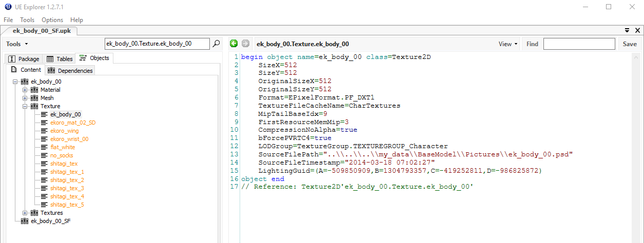Select ekoro_wrist_00 texture

click(69, 139)
